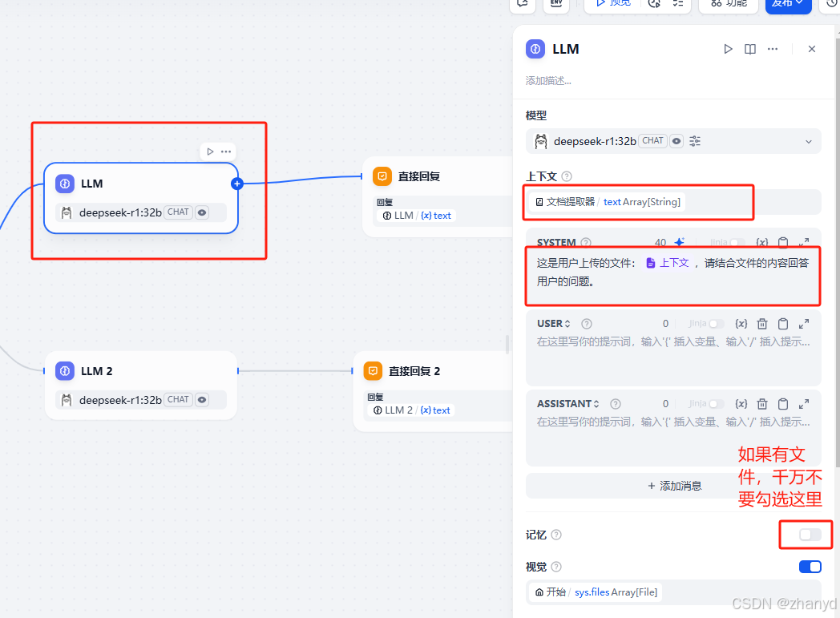
Task: Click vision eye badge on LLM 2 node
Action: pyautogui.click(x=202, y=400)
